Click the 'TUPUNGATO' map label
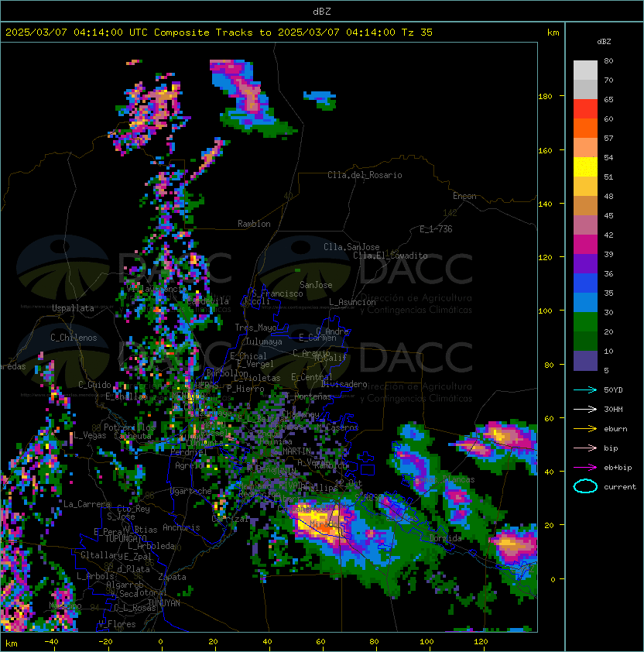This screenshot has height=652, width=644. (125, 538)
